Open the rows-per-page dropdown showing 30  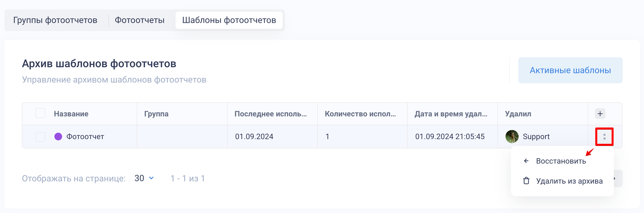[x=144, y=178]
